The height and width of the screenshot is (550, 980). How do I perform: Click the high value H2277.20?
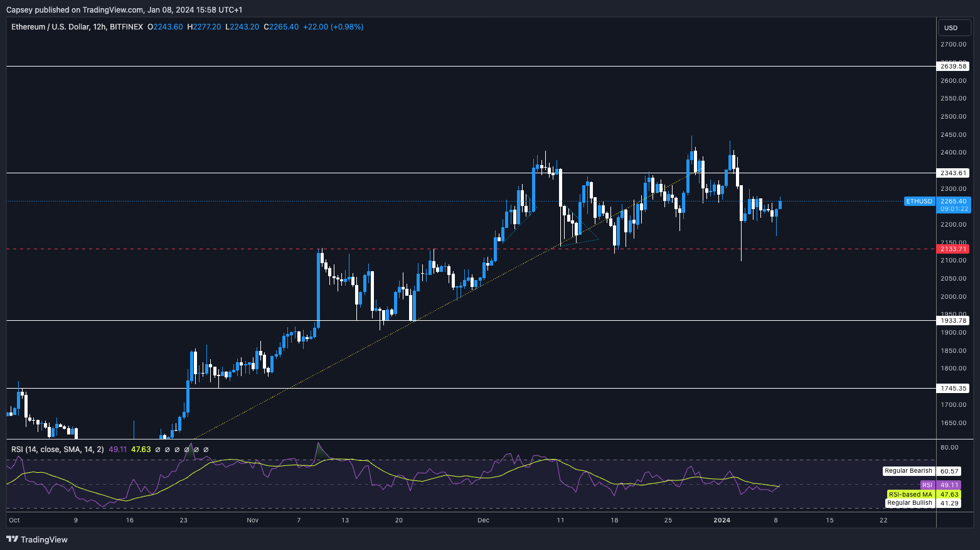click(x=204, y=27)
